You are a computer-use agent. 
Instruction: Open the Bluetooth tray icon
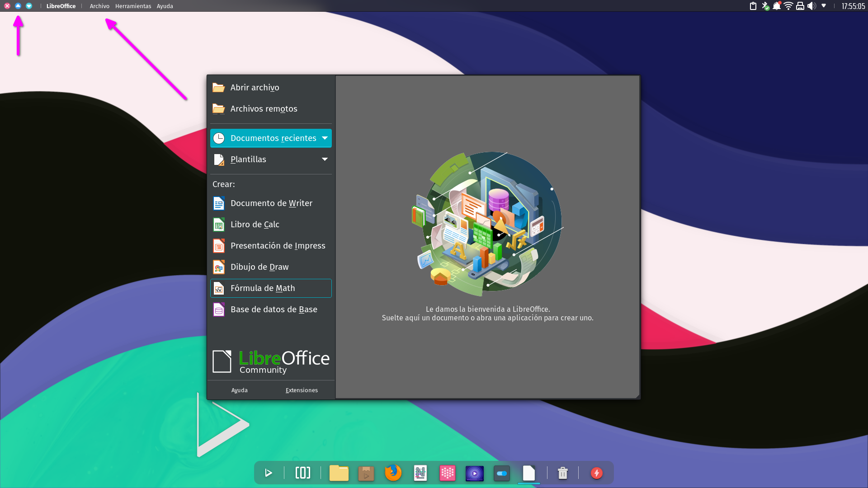point(765,6)
